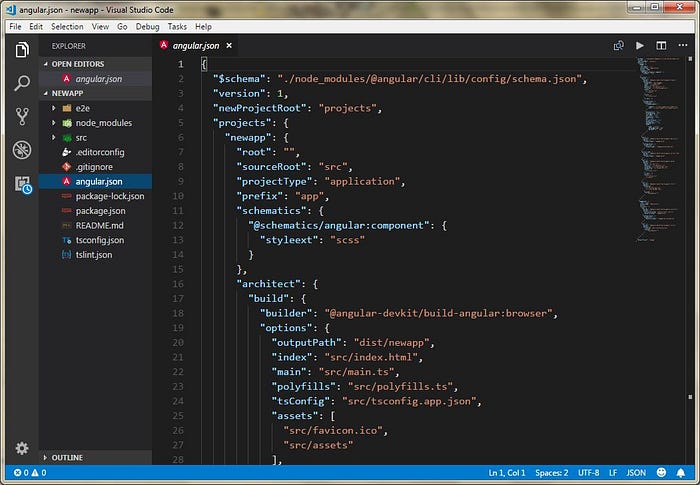This screenshot has height=485, width=700.
Task: Click the "architect" key on line 16
Action: [x=268, y=284]
